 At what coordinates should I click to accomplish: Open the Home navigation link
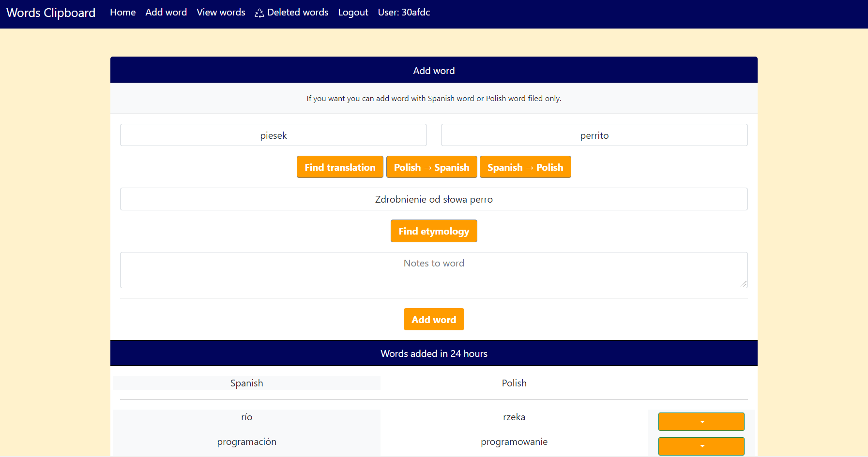(122, 13)
